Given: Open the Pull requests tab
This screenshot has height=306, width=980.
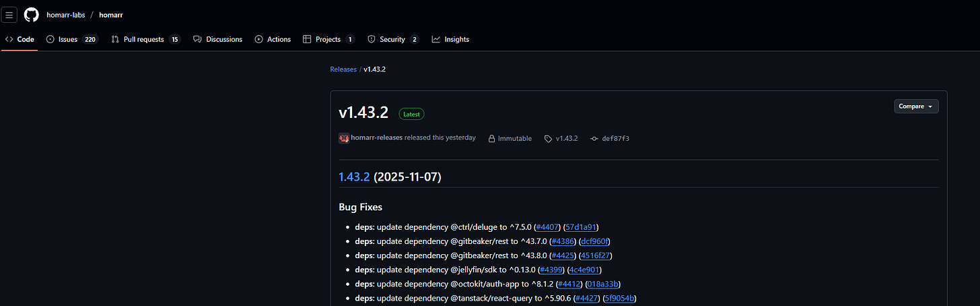Looking at the screenshot, I should tap(146, 39).
